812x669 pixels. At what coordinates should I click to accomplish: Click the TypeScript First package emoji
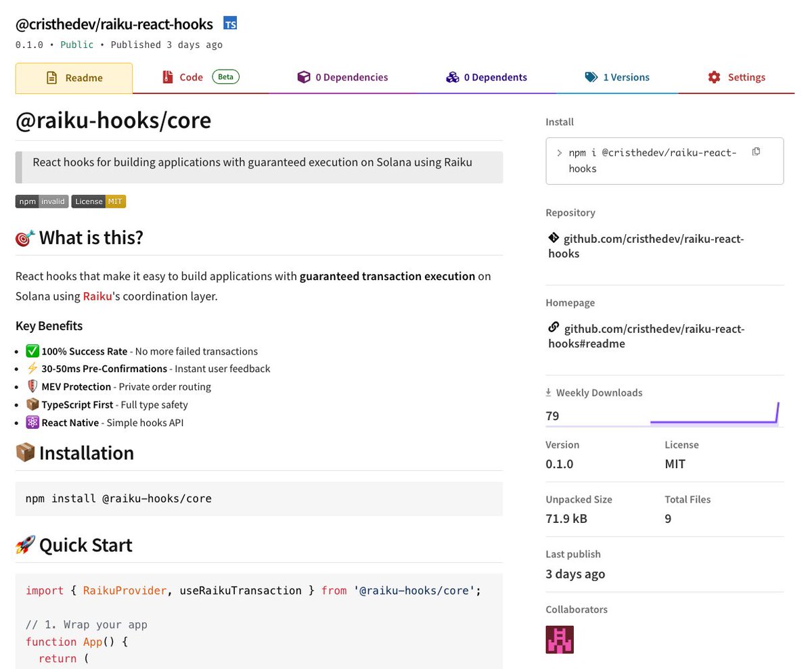click(32, 405)
